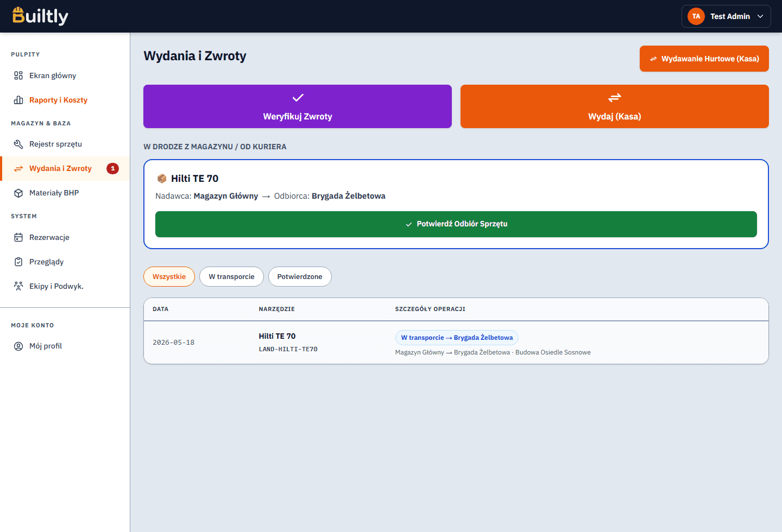This screenshot has width=782, height=532.
Task: Click the SZCZEGÓŁY OPERACJI column header
Action: [x=430, y=309]
